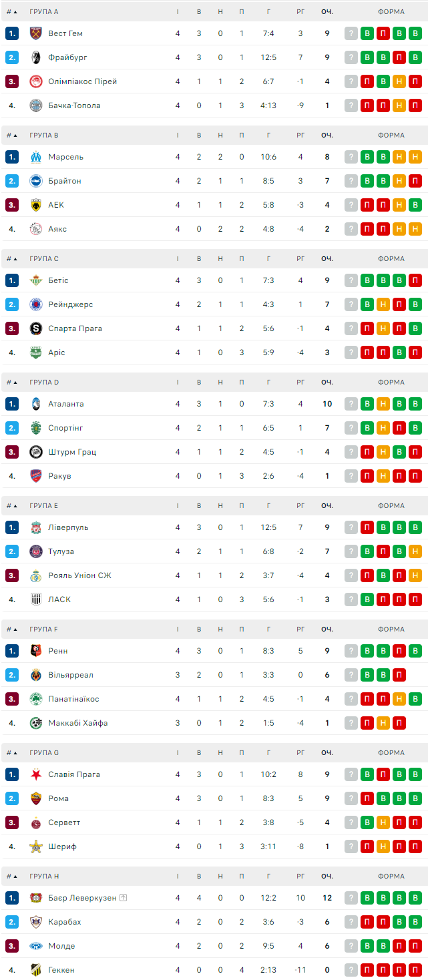The height and width of the screenshot is (980, 428).
Task: Click Toulouse orange draw form badge
Action: point(415,551)
